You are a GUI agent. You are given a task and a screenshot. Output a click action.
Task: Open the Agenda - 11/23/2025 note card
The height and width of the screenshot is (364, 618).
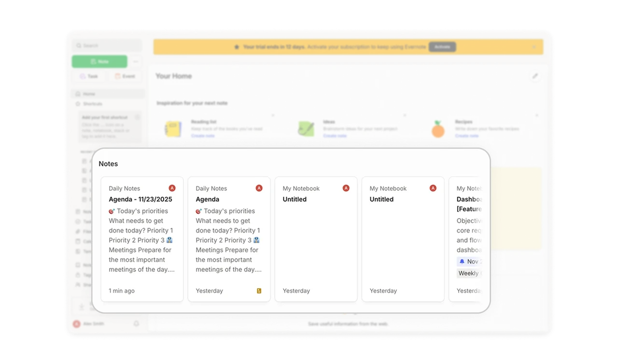coord(142,239)
